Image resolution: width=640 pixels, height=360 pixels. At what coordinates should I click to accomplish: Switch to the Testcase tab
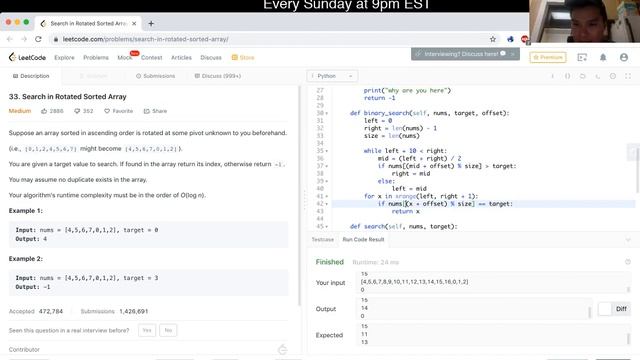(322, 240)
